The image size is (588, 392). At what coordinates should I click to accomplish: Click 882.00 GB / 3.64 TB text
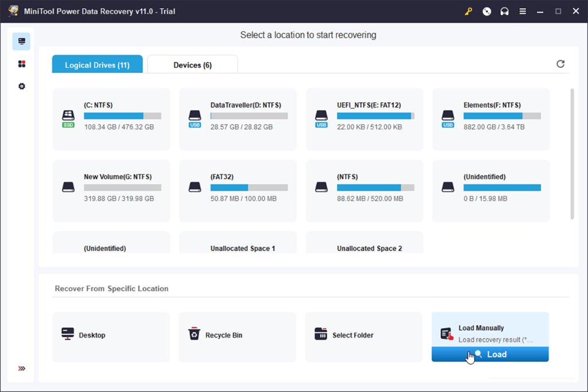tap(494, 127)
